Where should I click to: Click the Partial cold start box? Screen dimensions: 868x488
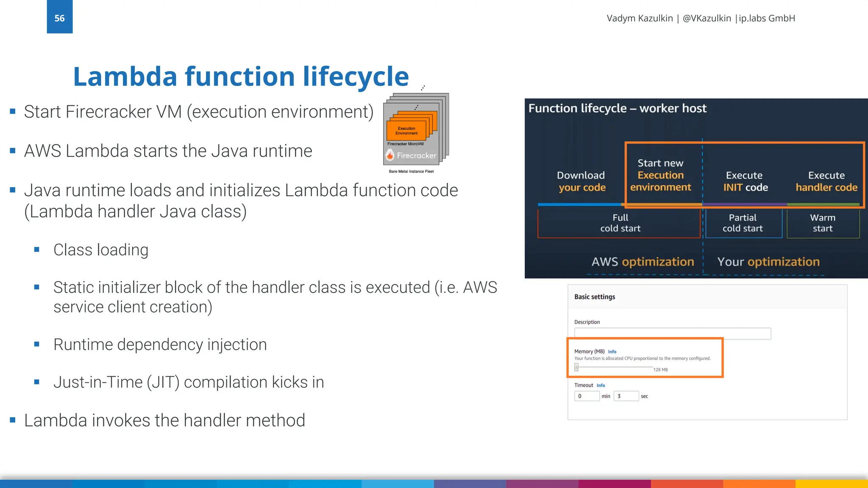pos(743,223)
